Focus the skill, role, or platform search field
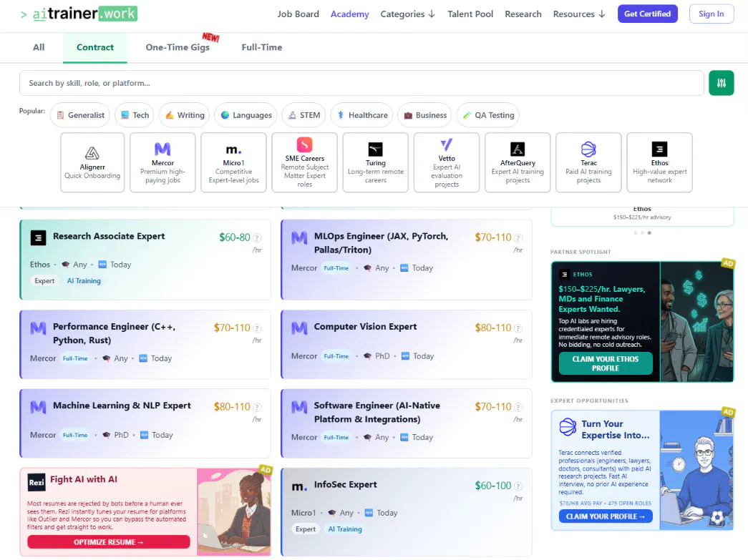The height and width of the screenshot is (560, 748). [361, 83]
